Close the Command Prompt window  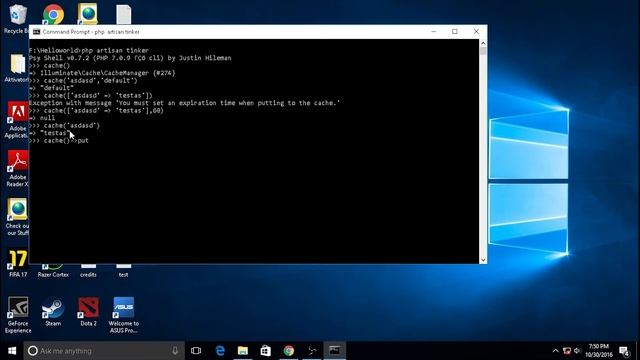pyautogui.click(x=476, y=31)
